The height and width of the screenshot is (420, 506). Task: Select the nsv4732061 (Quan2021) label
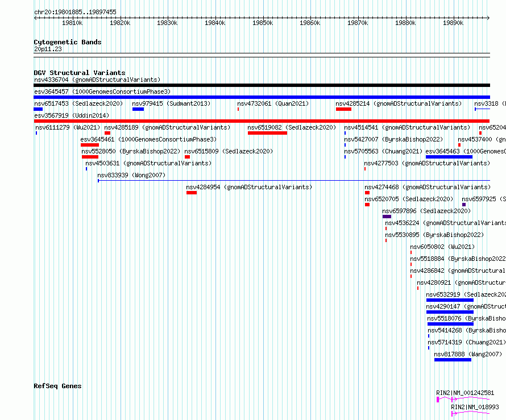pos(273,103)
